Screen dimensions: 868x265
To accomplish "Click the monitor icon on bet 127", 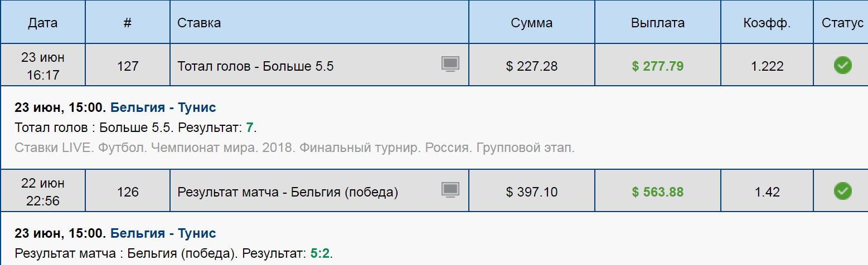I will point(450,65).
